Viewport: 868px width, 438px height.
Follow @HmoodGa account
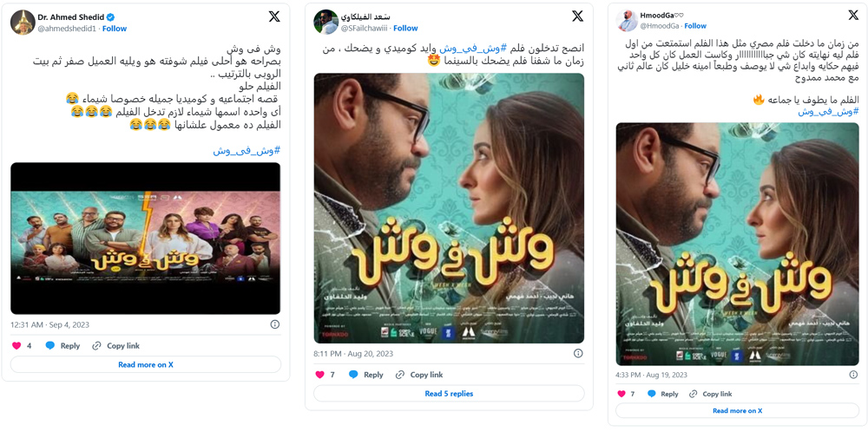point(694,26)
